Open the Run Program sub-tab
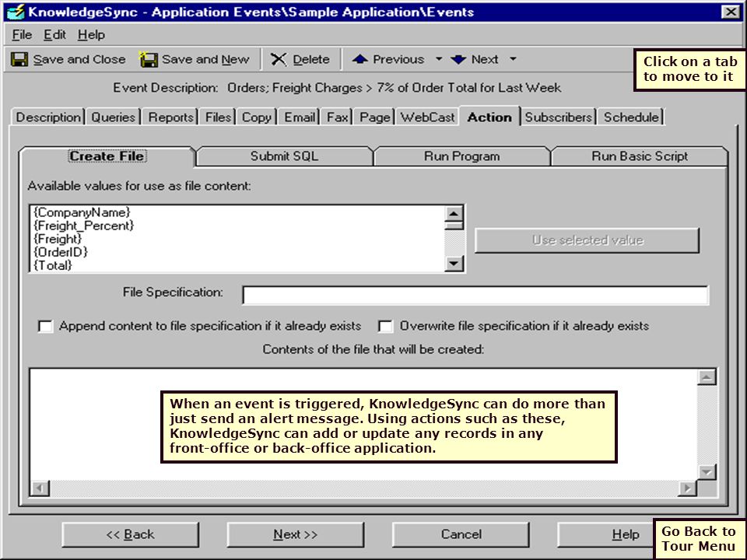The image size is (747, 560). (461, 156)
